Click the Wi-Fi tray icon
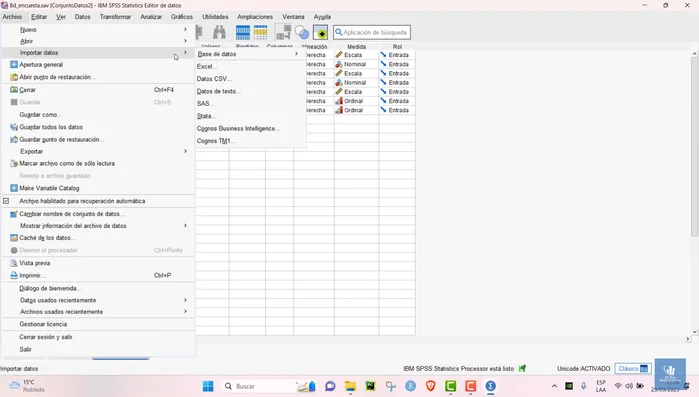Screen dimensions: 699x397 coord(618,386)
